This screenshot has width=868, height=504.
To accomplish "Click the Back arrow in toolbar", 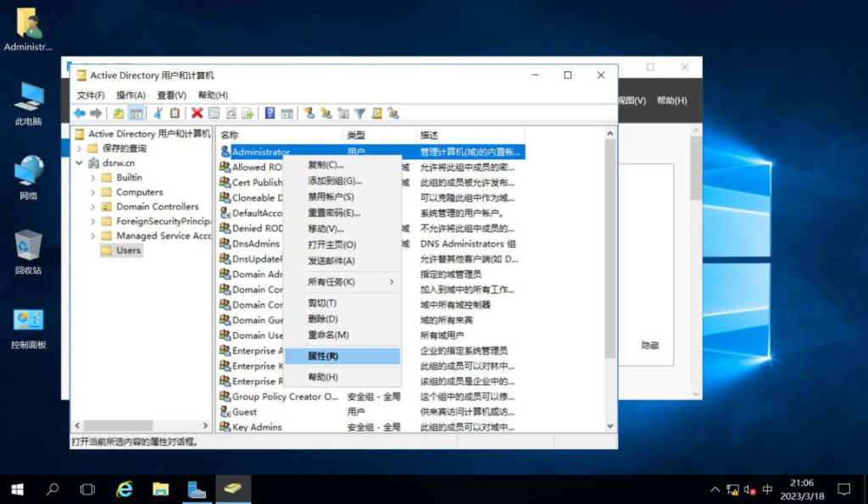I will (80, 114).
